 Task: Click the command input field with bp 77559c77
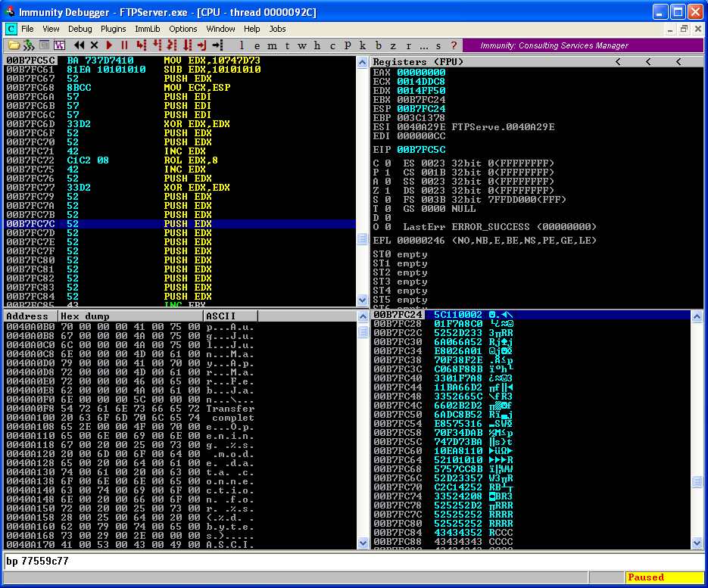pos(354,561)
